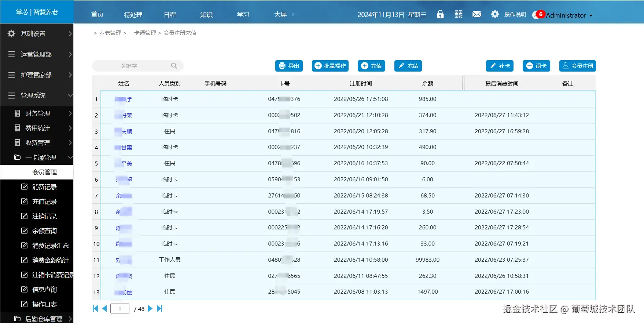This screenshot has width=644, height=323.
Task: Open the Administrator account dropdown
Action: click(569, 15)
